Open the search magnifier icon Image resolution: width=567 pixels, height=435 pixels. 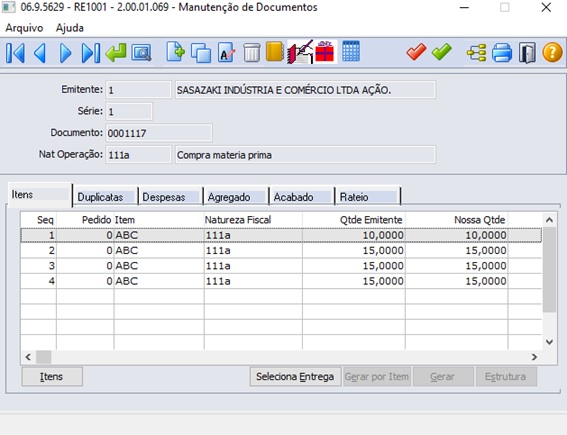(141, 53)
